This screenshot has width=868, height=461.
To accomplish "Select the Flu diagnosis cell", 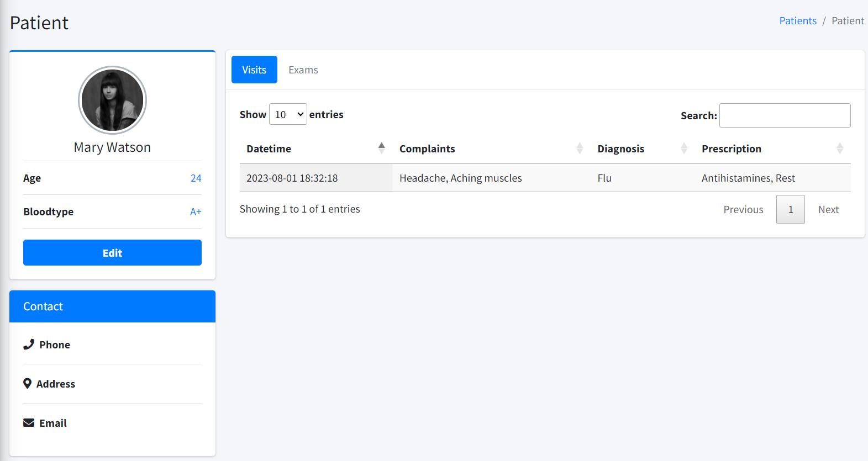I will coord(643,178).
